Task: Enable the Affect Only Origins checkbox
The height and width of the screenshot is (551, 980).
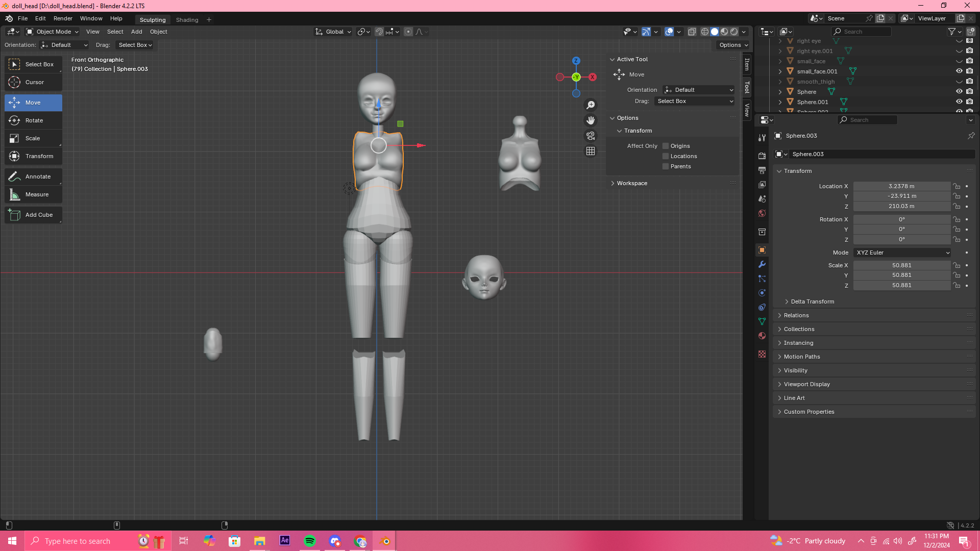Action: point(666,146)
